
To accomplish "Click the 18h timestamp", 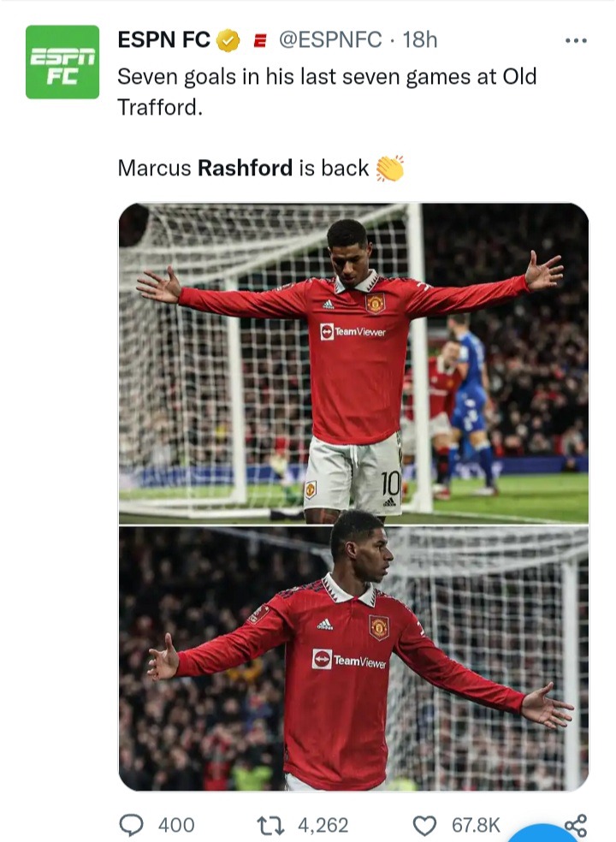I will point(420,39).
